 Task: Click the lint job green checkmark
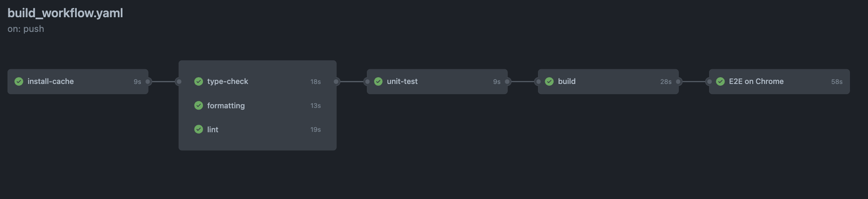(199, 129)
